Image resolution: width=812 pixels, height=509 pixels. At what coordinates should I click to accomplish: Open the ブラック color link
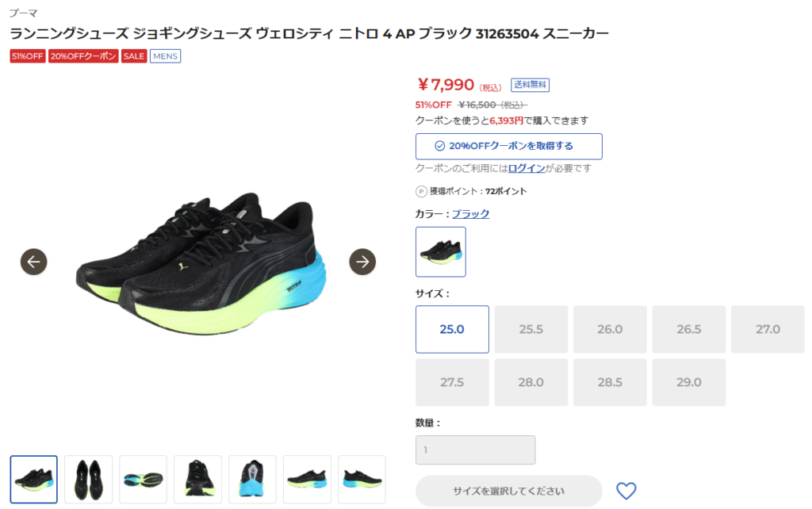click(470, 214)
